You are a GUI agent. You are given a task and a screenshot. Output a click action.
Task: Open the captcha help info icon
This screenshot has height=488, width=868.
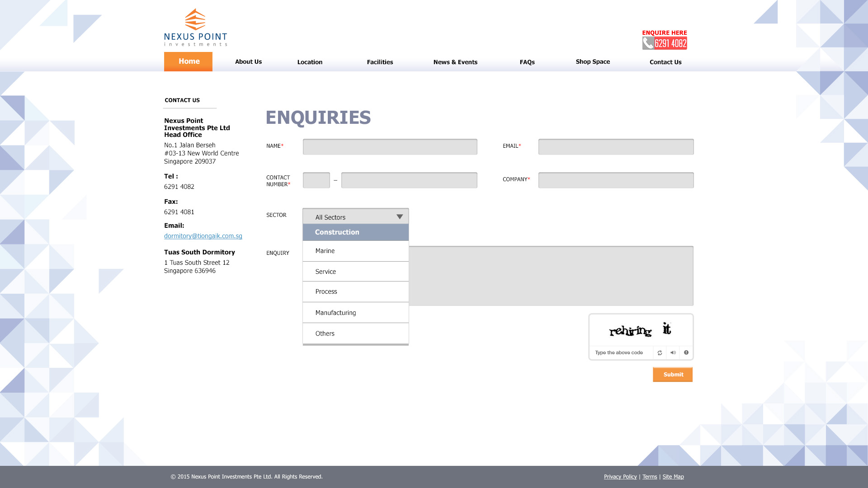click(x=686, y=352)
